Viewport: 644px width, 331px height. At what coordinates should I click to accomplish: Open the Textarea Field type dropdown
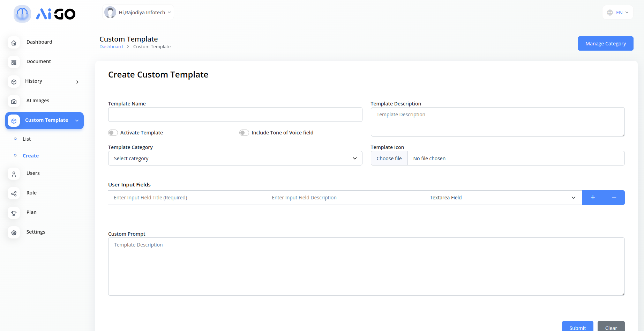pyautogui.click(x=502, y=198)
